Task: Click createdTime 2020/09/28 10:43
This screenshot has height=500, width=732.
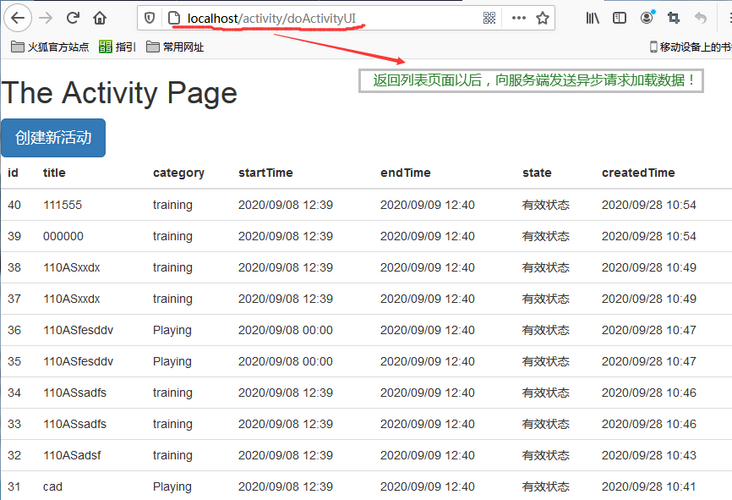Action: (649, 455)
